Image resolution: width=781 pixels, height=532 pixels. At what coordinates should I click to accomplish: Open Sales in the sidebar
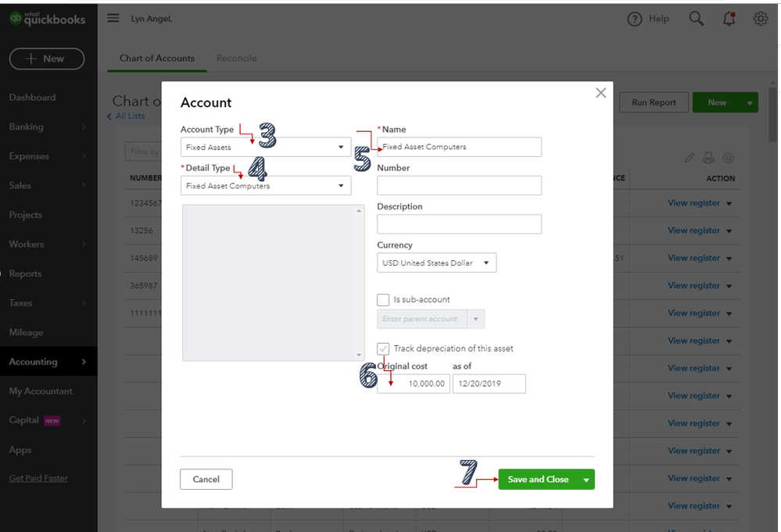pyautogui.click(x=48, y=186)
